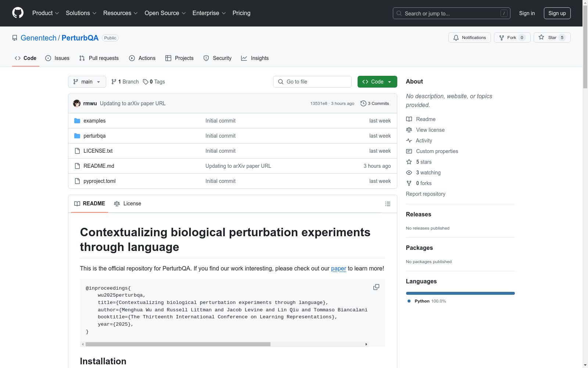Open the perturbqa folder name
This screenshot has height=368, width=588.
[x=94, y=136]
